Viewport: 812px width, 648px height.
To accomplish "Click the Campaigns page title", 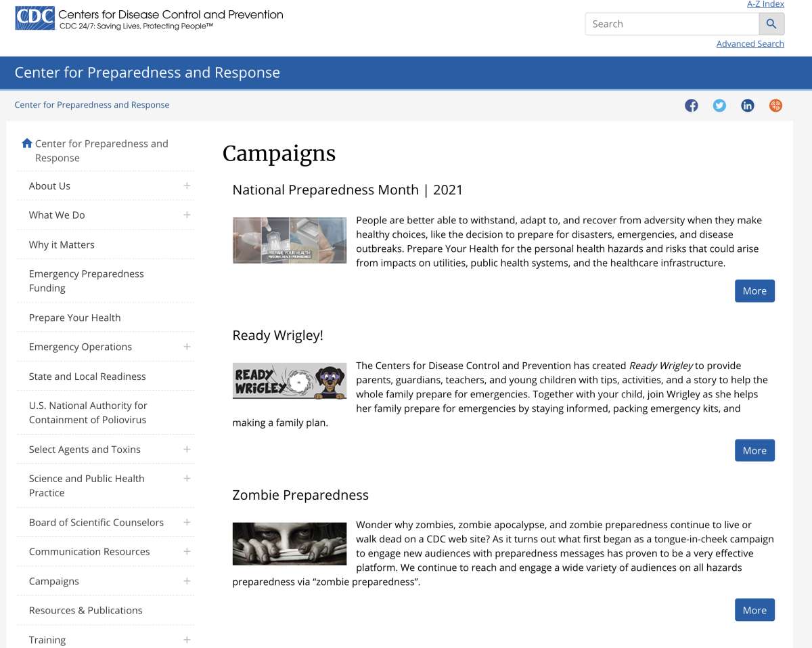I will point(279,154).
